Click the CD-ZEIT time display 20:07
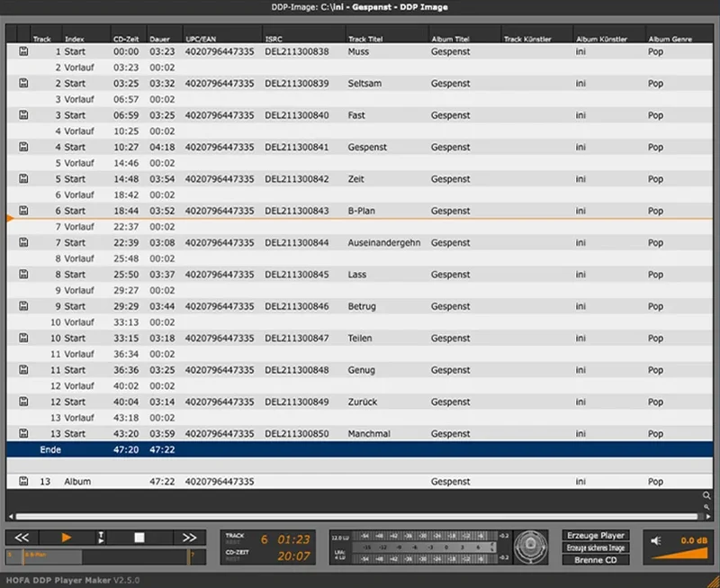This screenshot has height=588, width=720. (x=293, y=556)
